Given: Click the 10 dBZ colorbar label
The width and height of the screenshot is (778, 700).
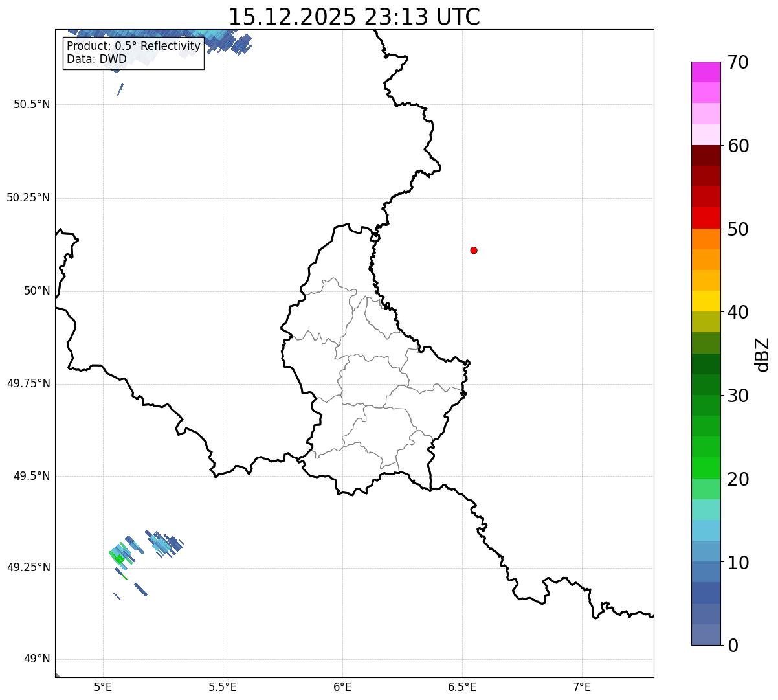Looking at the screenshot, I should [738, 563].
